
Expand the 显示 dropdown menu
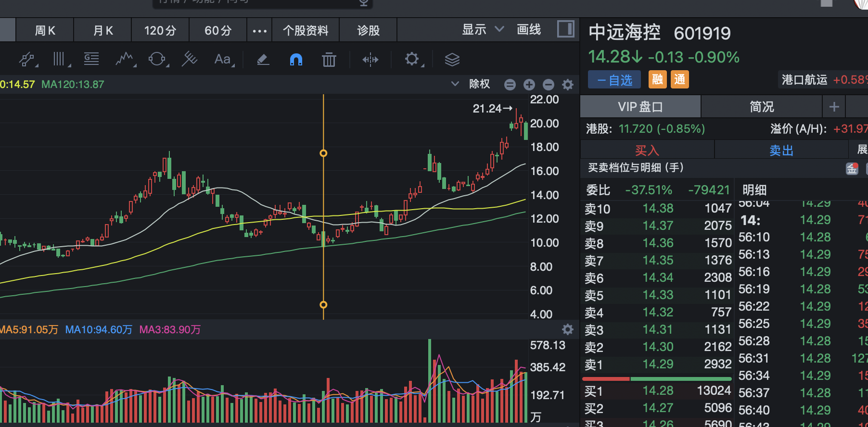point(483,30)
